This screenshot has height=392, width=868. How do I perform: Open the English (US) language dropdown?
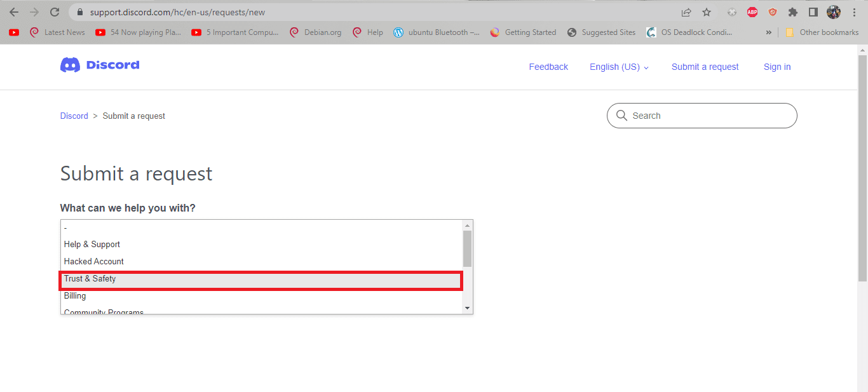click(619, 67)
